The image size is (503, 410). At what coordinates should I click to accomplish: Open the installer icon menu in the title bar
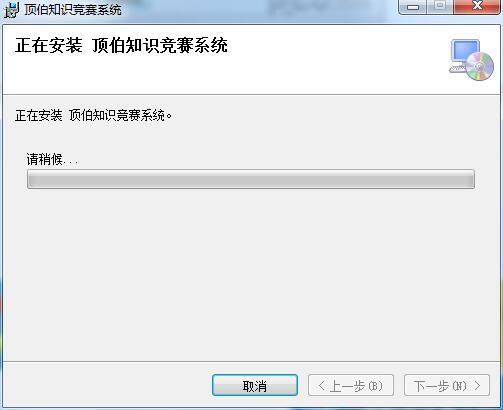[x=11, y=10]
